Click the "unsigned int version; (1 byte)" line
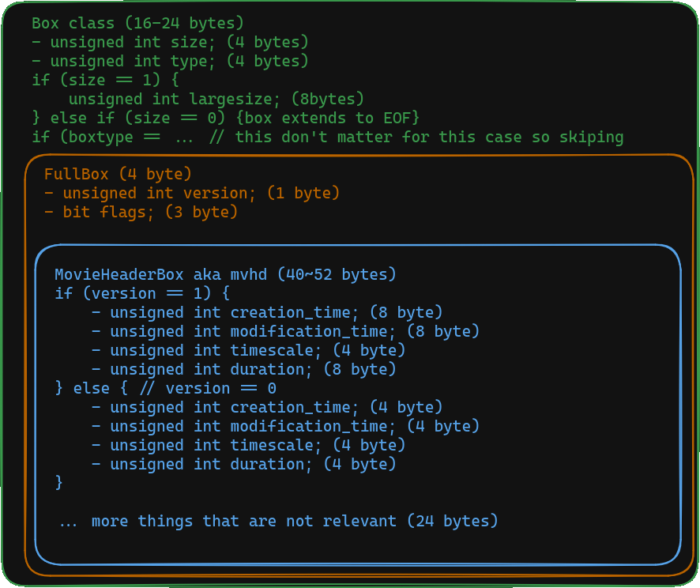This screenshot has width=700, height=588. click(192, 193)
